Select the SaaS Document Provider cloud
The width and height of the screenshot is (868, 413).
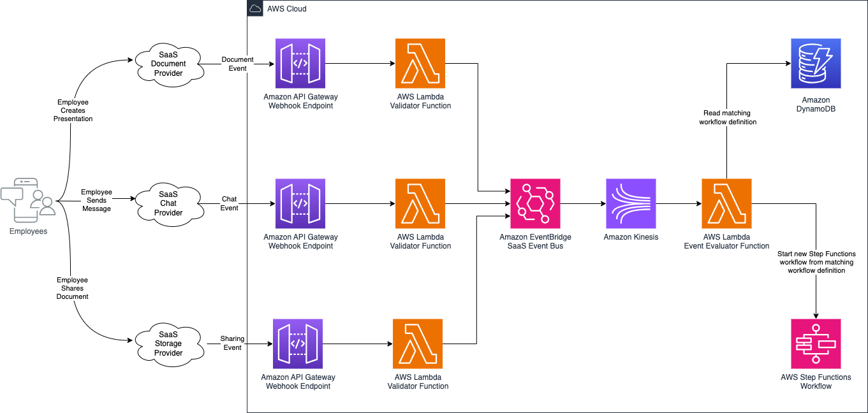click(x=168, y=64)
